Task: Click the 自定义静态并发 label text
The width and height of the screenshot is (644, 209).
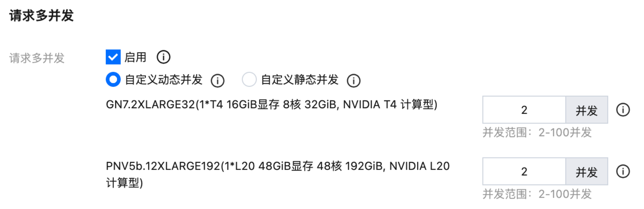Action: point(299,80)
